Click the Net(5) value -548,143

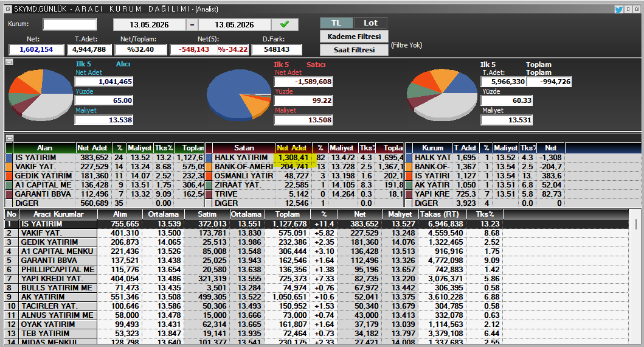[194, 49]
